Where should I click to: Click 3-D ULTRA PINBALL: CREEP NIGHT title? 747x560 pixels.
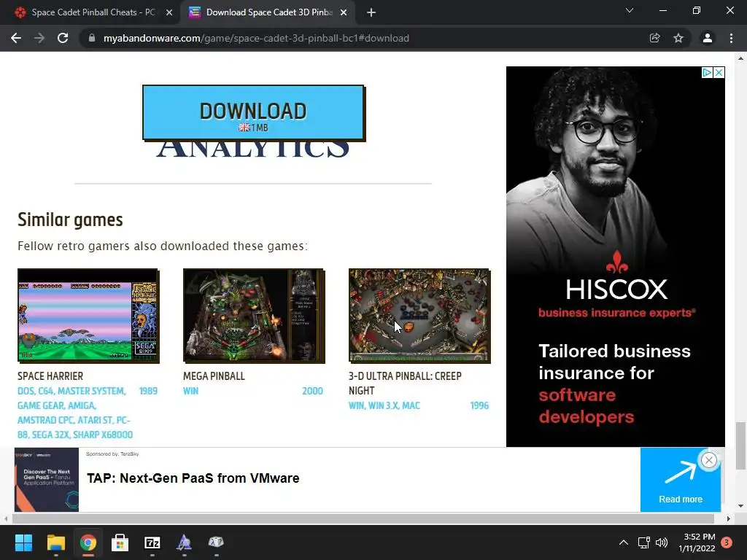[x=405, y=384]
